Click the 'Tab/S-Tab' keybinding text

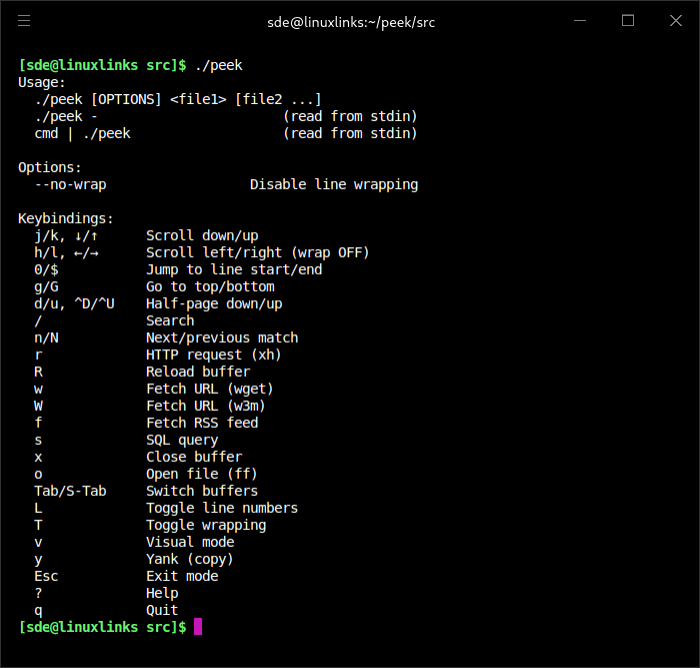coord(70,490)
